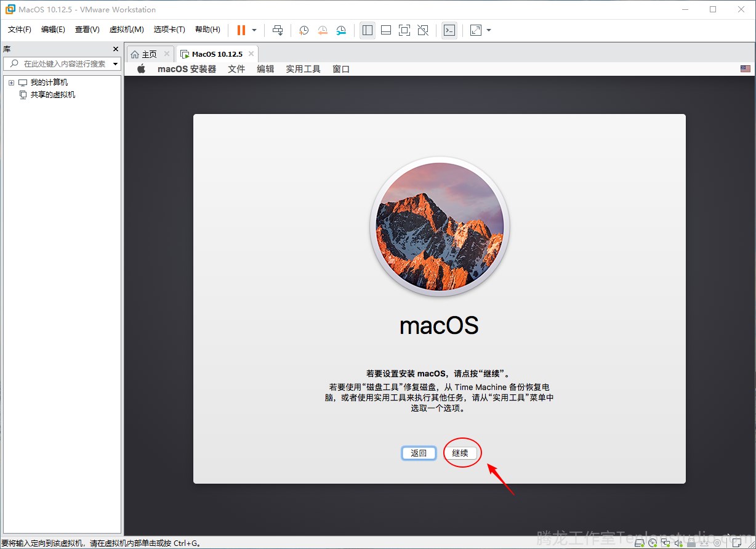Image resolution: width=756 pixels, height=549 pixels.
Task: Pause the running virtual machine
Action: pyautogui.click(x=241, y=30)
